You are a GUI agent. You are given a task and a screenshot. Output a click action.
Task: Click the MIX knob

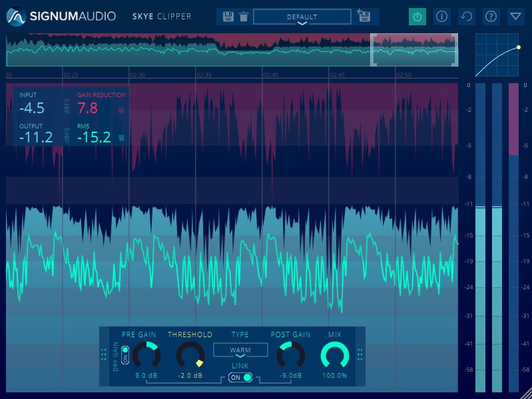click(334, 355)
